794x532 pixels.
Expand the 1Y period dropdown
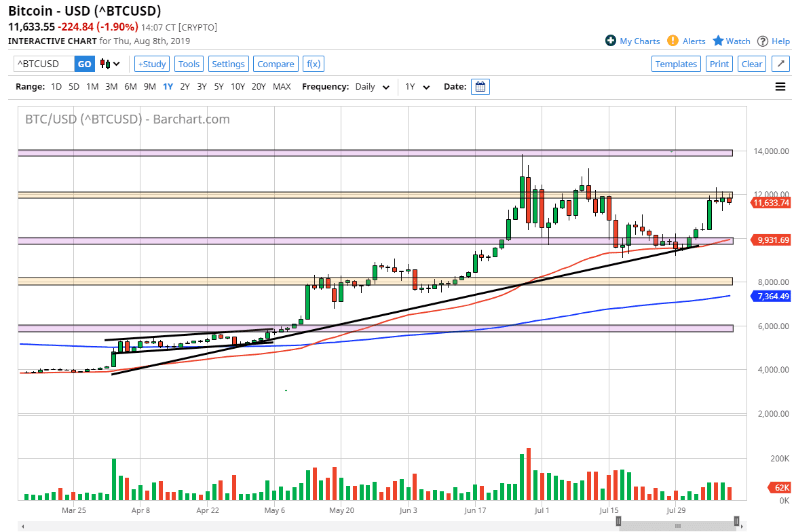tap(416, 87)
